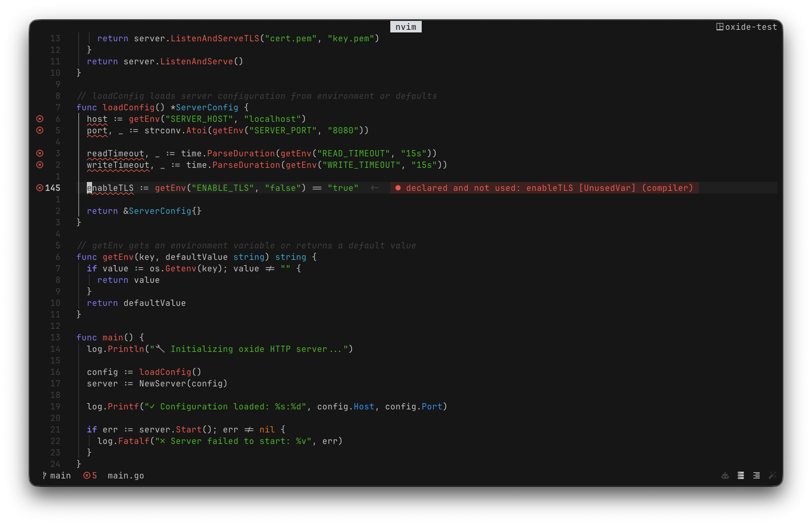Click the func main() declaration

tap(110, 337)
